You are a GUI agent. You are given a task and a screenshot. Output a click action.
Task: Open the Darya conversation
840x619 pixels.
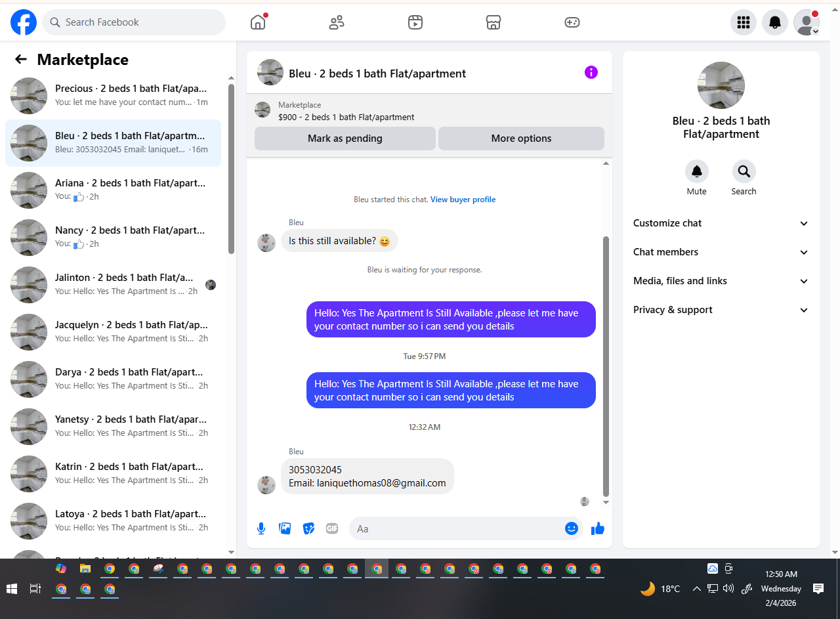[x=113, y=379]
